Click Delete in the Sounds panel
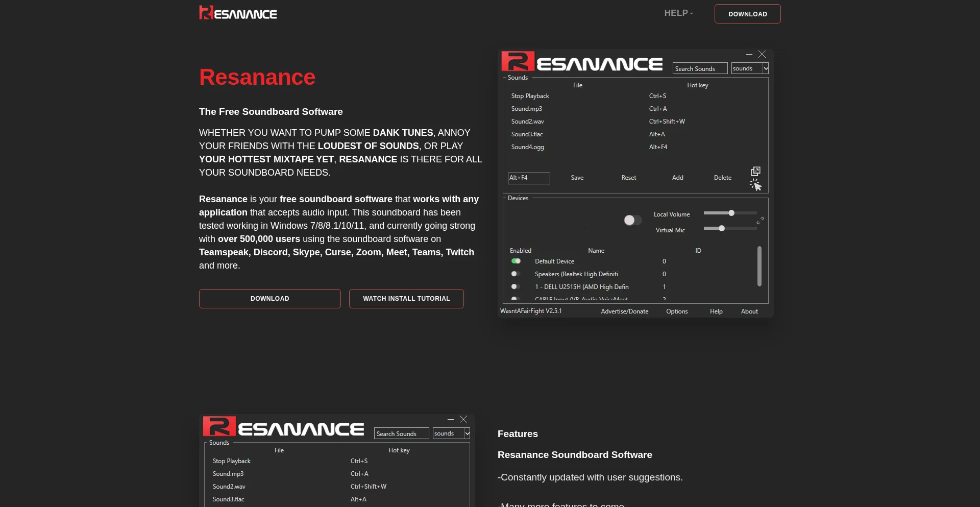This screenshot has height=507, width=980. (x=722, y=178)
